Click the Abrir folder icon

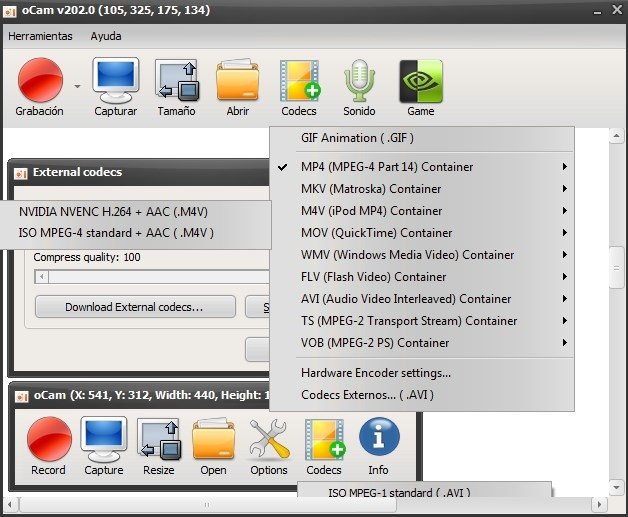click(238, 80)
